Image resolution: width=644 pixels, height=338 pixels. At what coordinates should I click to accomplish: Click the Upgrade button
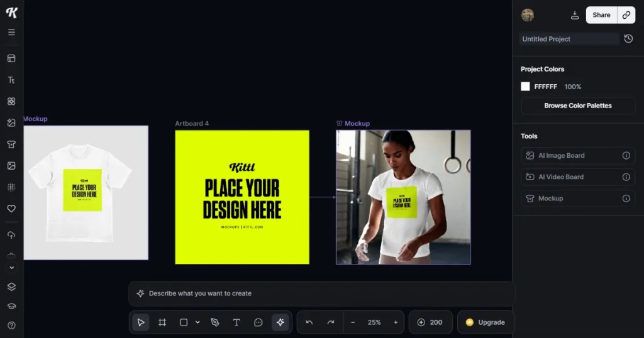[486, 322]
